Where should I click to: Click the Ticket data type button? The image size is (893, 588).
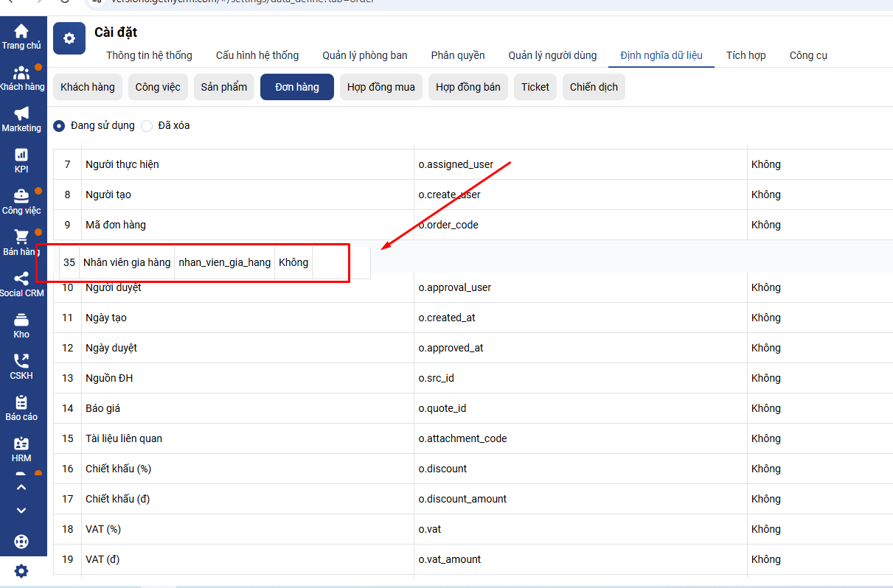pyautogui.click(x=535, y=87)
